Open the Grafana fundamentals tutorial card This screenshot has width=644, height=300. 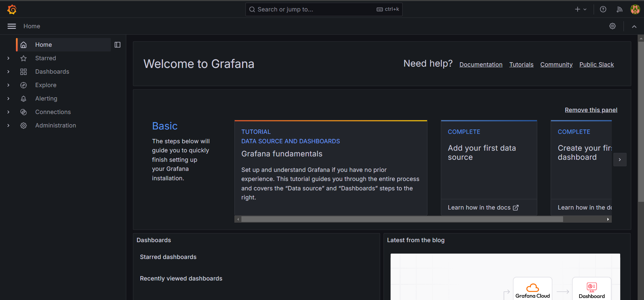[x=331, y=168]
